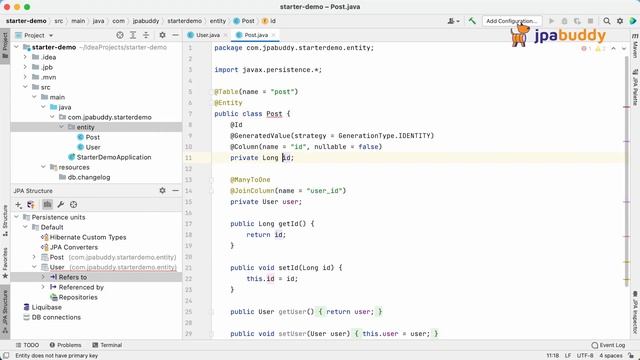Image resolution: width=640 pixels, height=360 pixels.
Task: Open the Maven tool window
Action: point(635,46)
